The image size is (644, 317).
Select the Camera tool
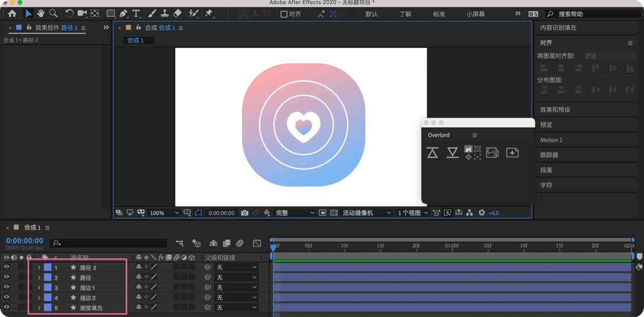(82, 14)
